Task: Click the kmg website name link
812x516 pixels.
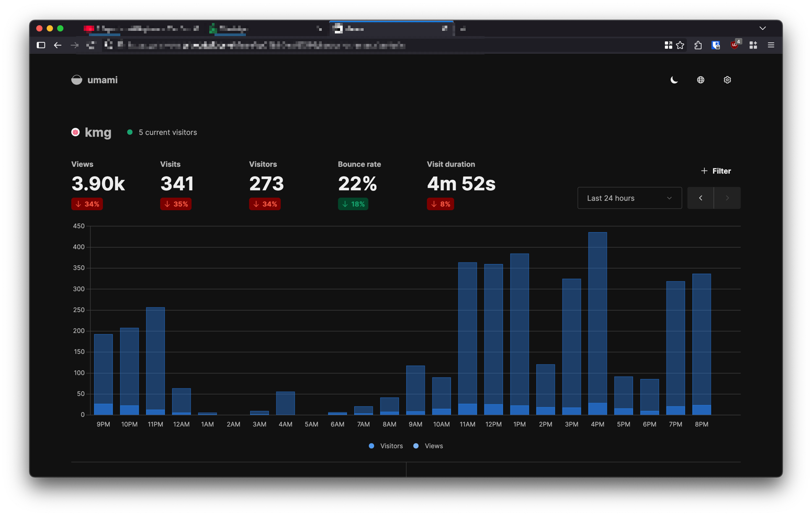Action: (98, 132)
